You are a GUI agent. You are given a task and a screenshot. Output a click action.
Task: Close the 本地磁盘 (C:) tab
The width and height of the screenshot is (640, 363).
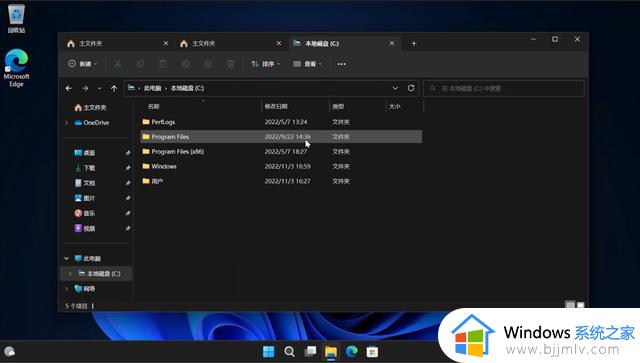[x=392, y=43]
